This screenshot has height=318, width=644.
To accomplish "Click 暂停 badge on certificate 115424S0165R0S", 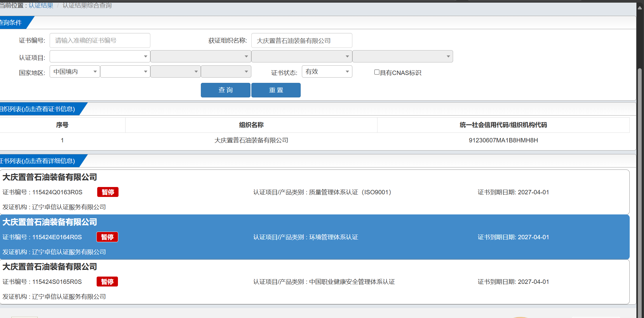I will (107, 282).
